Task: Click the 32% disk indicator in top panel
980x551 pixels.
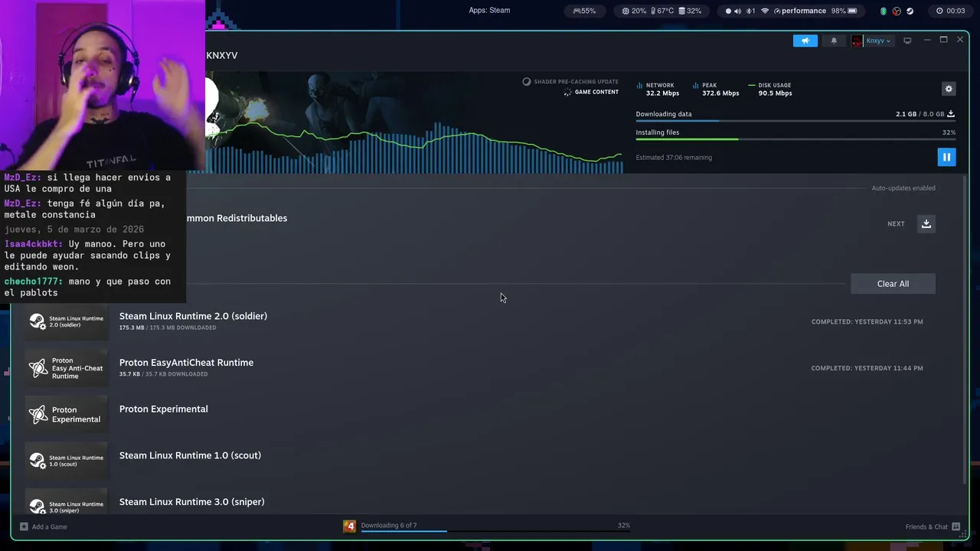Action: [689, 11]
